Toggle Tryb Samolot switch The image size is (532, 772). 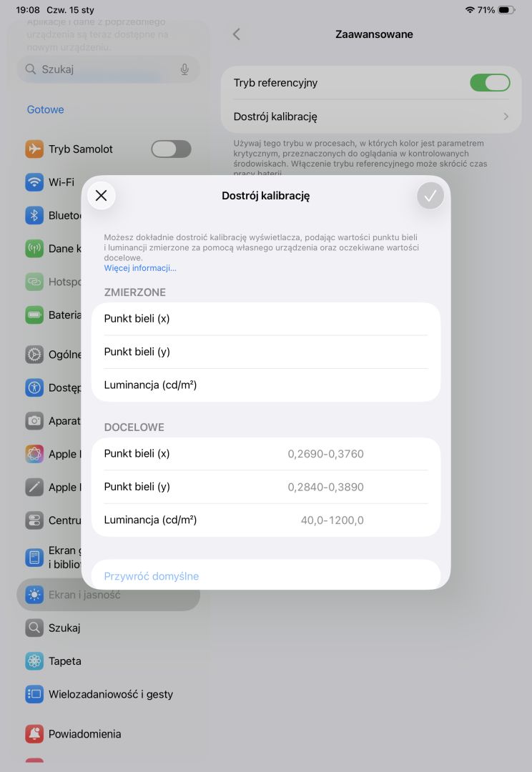click(x=171, y=149)
